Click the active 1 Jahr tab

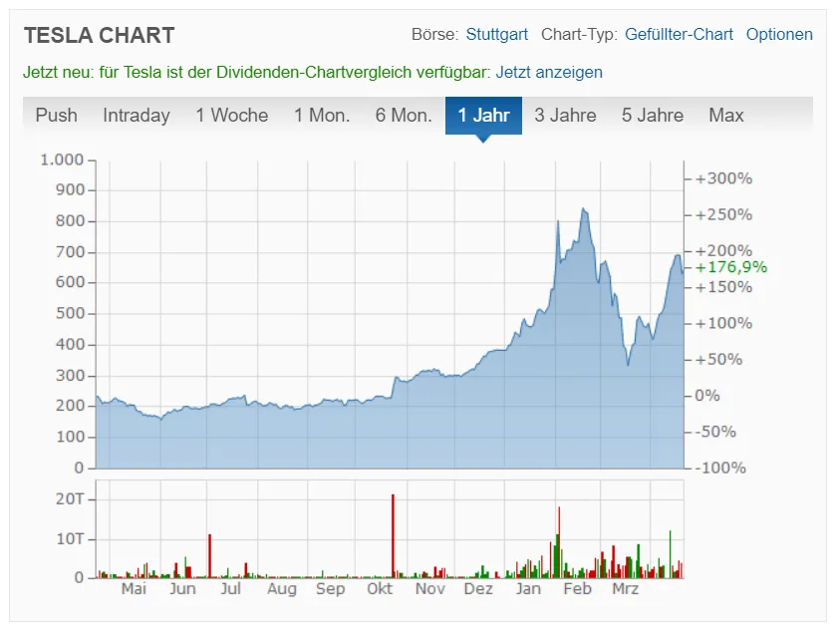coord(483,116)
